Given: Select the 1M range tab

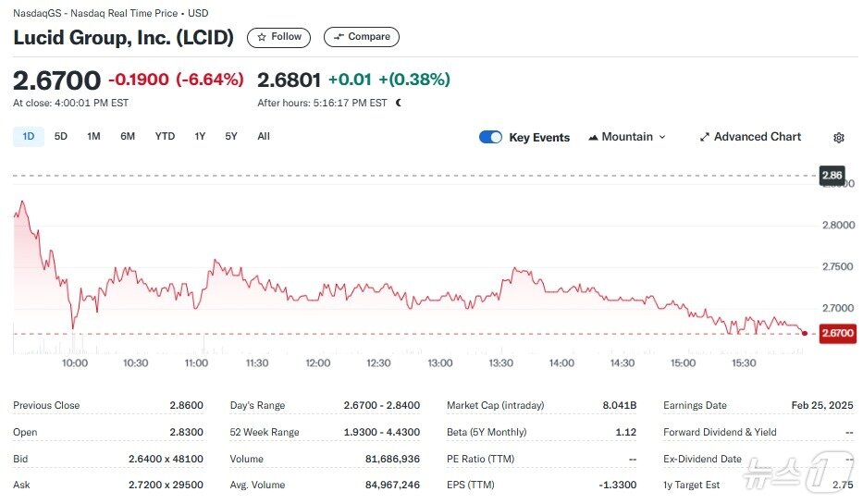Looking at the screenshot, I should coord(93,137).
